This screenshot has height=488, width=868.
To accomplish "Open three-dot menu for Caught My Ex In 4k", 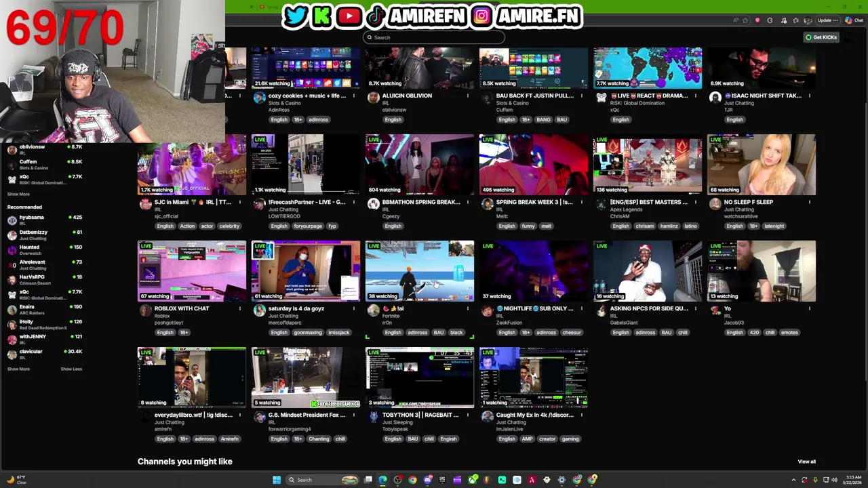I will [581, 415].
